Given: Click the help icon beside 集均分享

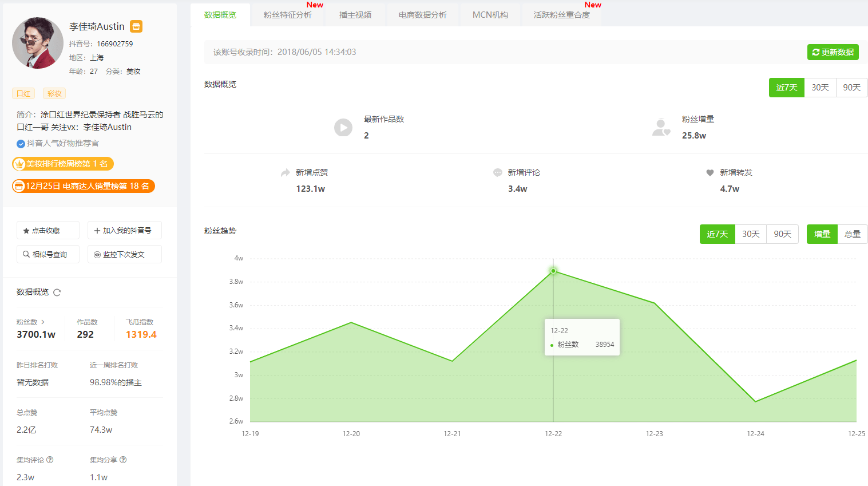Looking at the screenshot, I should 123,460.
